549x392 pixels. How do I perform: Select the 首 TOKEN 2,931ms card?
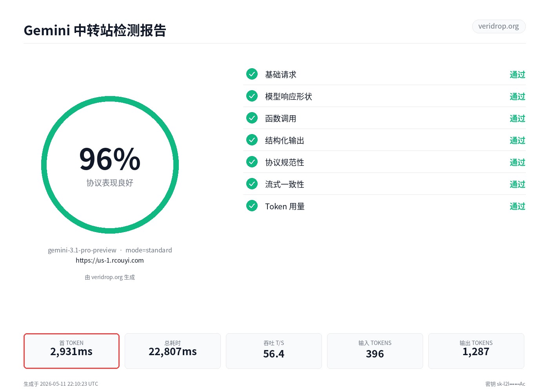71,351
